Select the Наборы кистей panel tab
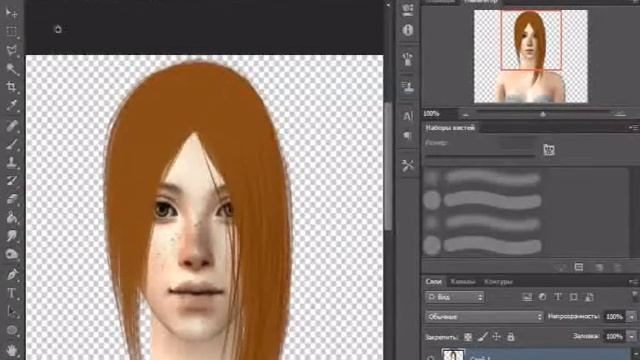This screenshot has width=640, height=360. [450, 128]
